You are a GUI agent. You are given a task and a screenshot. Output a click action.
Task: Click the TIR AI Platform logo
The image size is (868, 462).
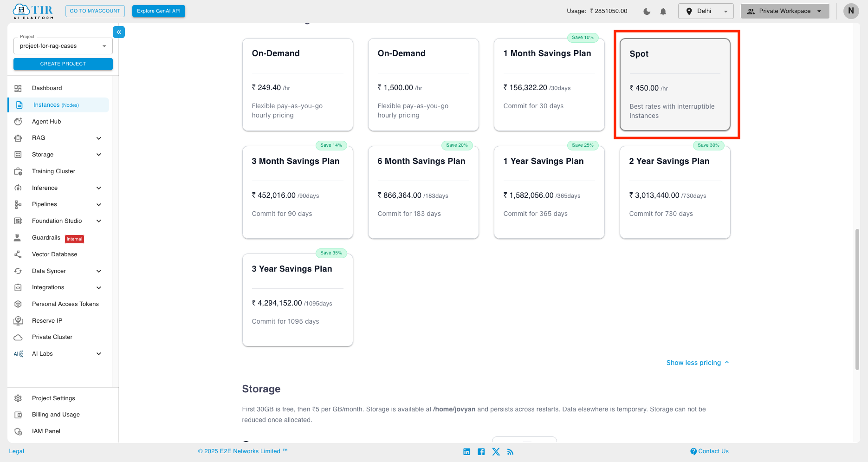point(33,11)
